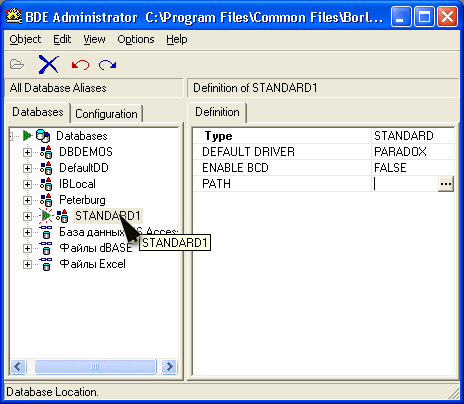
Task: Expand the Файлы dBASE node
Action: pyautogui.click(x=27, y=248)
